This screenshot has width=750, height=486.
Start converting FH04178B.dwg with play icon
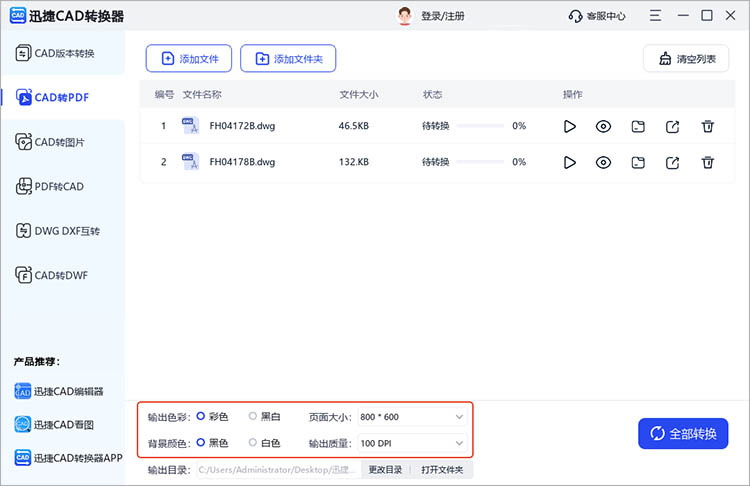click(569, 163)
